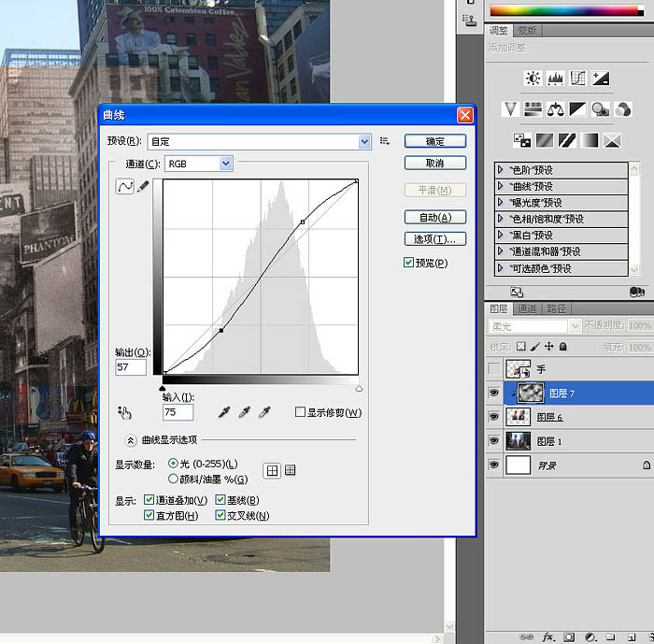Screen dimensions: 654x644
Task: Select the pencil draw-curve tool
Action: tap(143, 187)
